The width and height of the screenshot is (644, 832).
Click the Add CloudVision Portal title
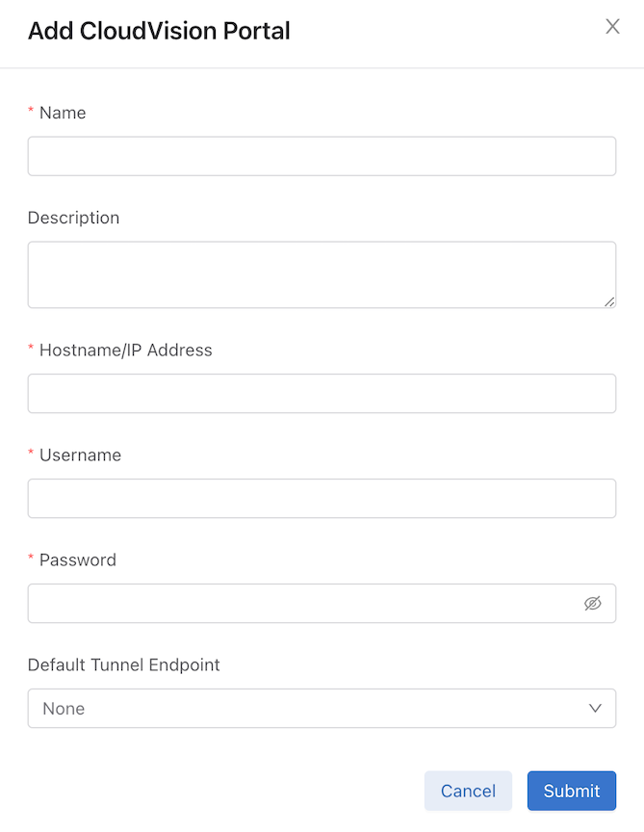159,31
